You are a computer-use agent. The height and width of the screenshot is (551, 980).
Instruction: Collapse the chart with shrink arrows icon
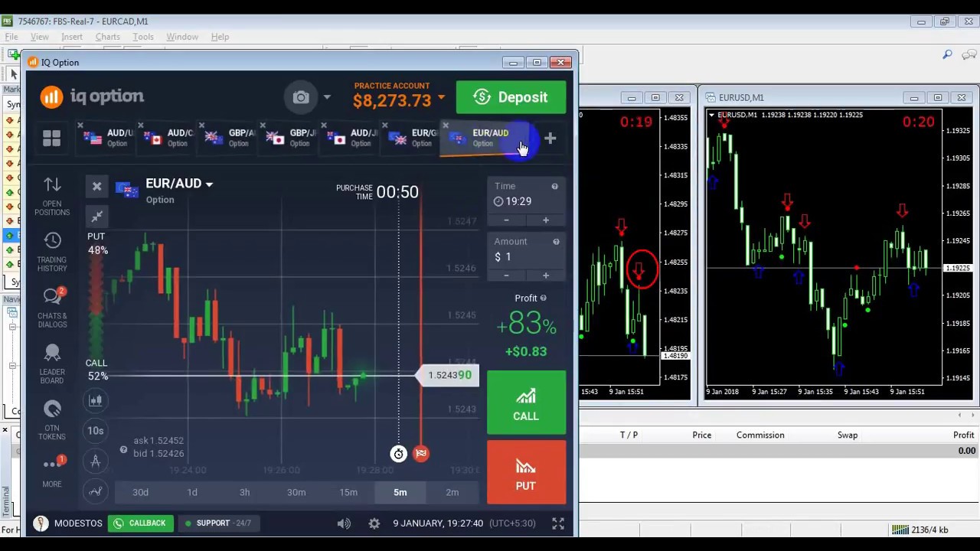coord(96,217)
